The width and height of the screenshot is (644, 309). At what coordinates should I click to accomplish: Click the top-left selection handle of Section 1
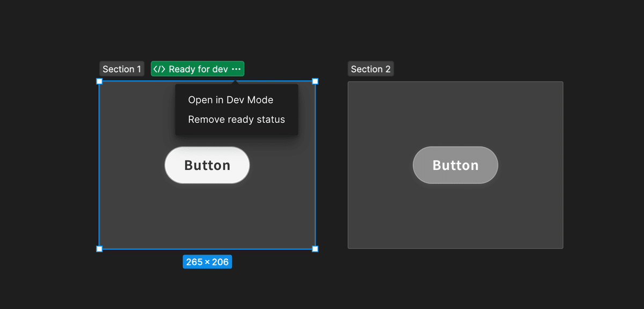click(99, 82)
